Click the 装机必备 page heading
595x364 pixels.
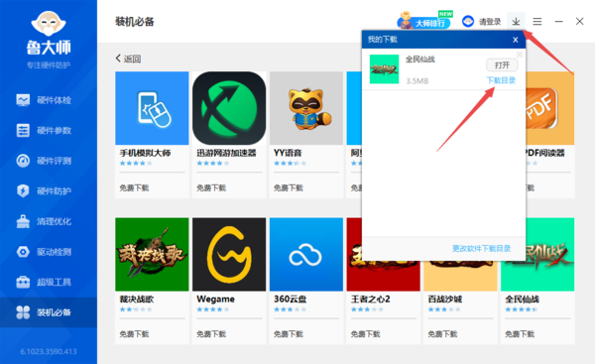coord(135,22)
